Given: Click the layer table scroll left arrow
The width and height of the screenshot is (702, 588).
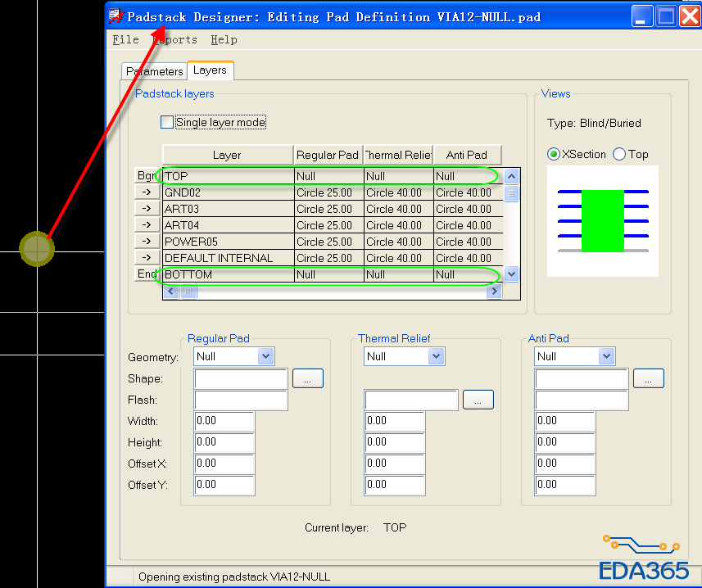Looking at the screenshot, I should (x=170, y=292).
